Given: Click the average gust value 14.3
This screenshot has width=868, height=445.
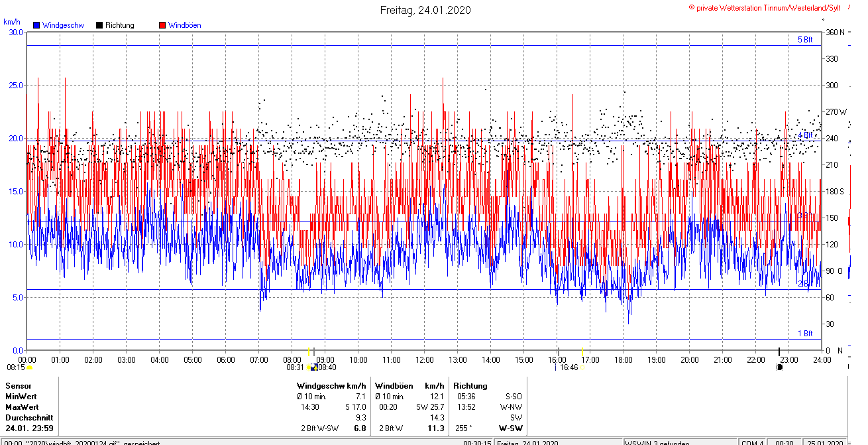Looking at the screenshot, I should tap(437, 418).
